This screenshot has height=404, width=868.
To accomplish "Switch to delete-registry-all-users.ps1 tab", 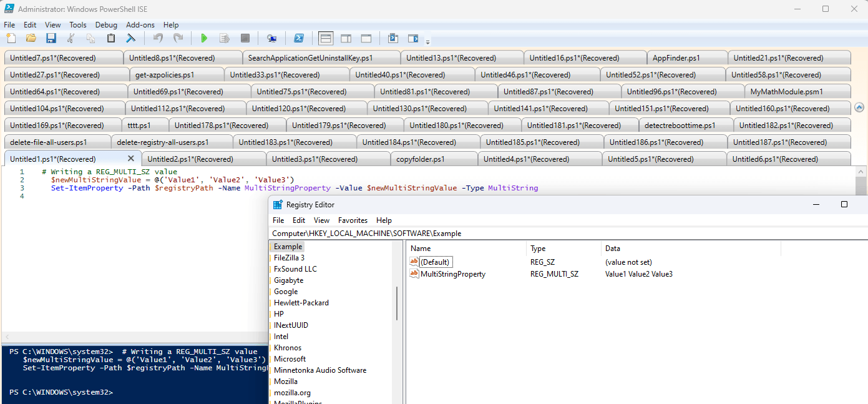I will pos(172,142).
